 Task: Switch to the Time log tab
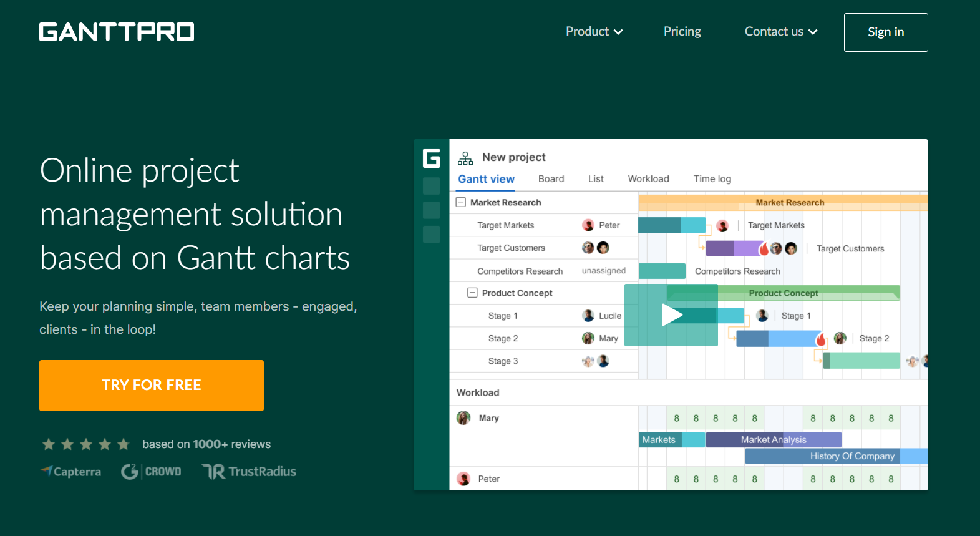pyautogui.click(x=712, y=179)
